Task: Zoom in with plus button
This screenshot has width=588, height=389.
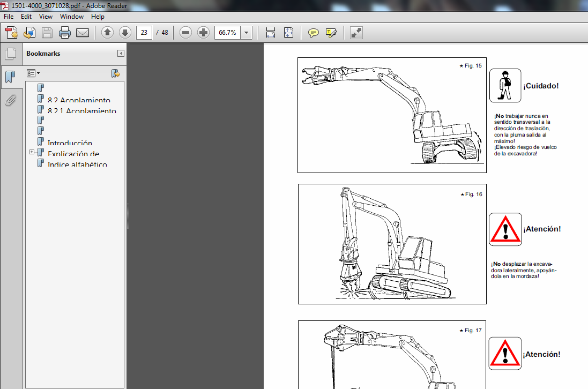Action: [x=203, y=33]
